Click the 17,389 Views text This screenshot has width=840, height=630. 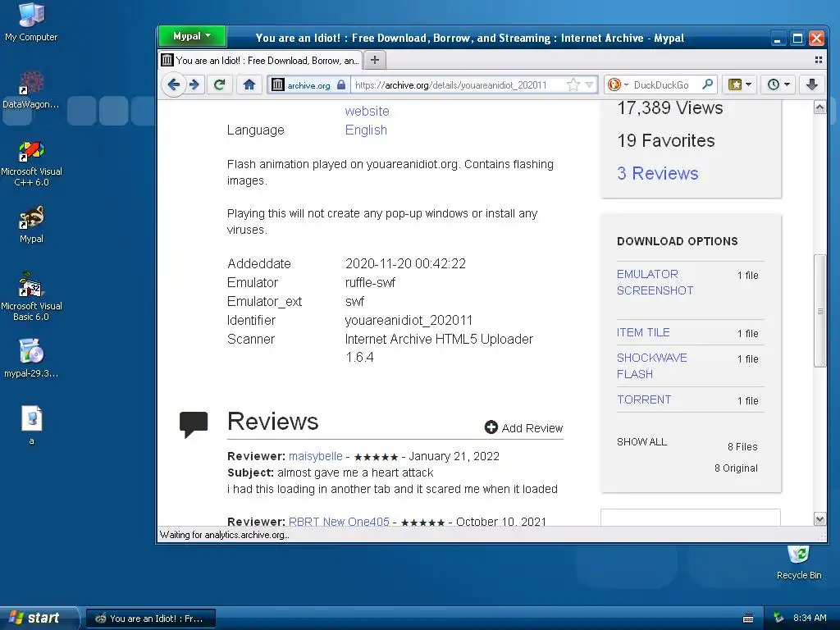pyautogui.click(x=669, y=107)
